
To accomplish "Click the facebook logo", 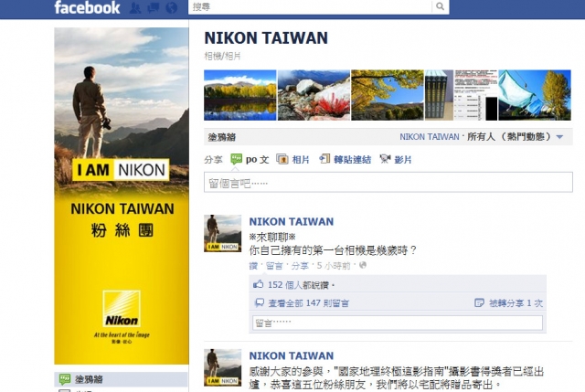I will coord(87,7).
